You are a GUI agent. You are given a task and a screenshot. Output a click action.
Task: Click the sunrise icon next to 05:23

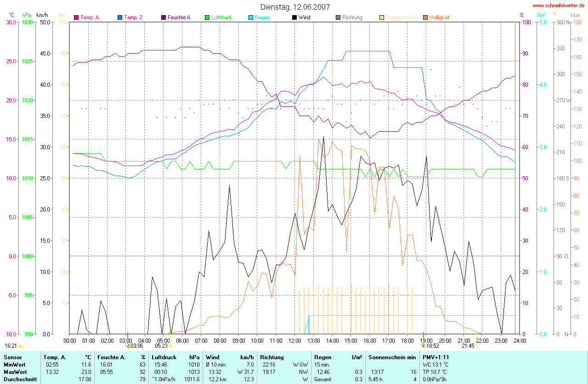coord(170,346)
